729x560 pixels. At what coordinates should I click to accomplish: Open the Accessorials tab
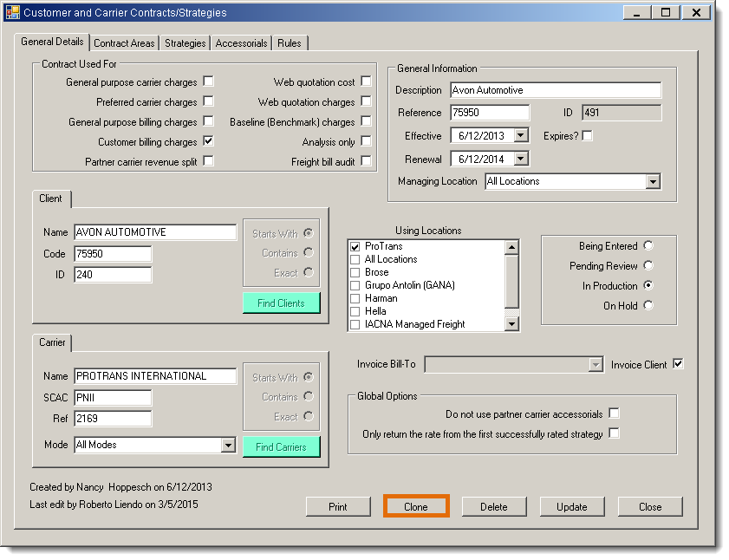click(241, 43)
